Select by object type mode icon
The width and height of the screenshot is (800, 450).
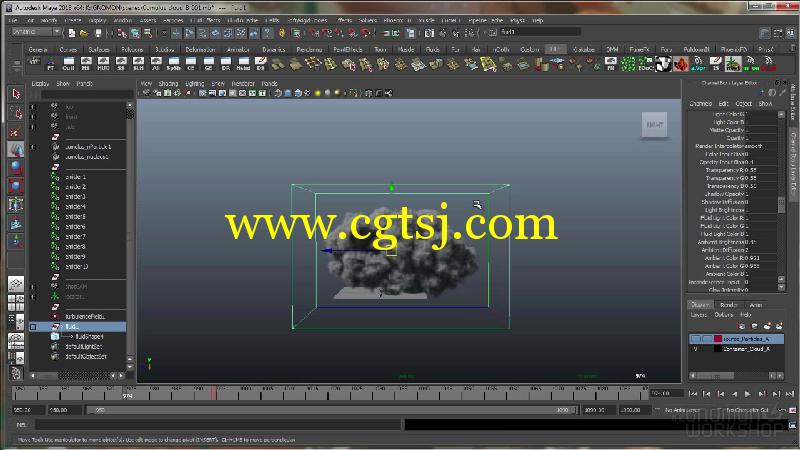coord(135,33)
